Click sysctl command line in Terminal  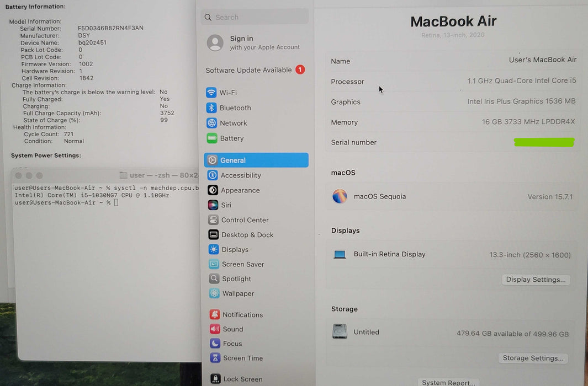106,188
